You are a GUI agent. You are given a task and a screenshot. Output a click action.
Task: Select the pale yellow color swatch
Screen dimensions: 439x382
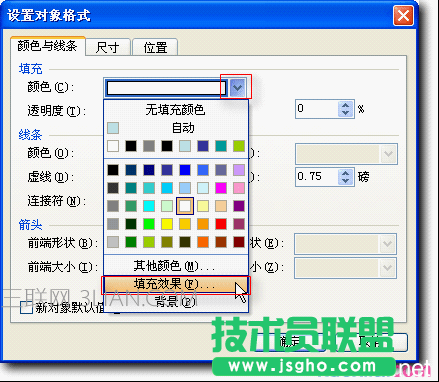(203, 206)
